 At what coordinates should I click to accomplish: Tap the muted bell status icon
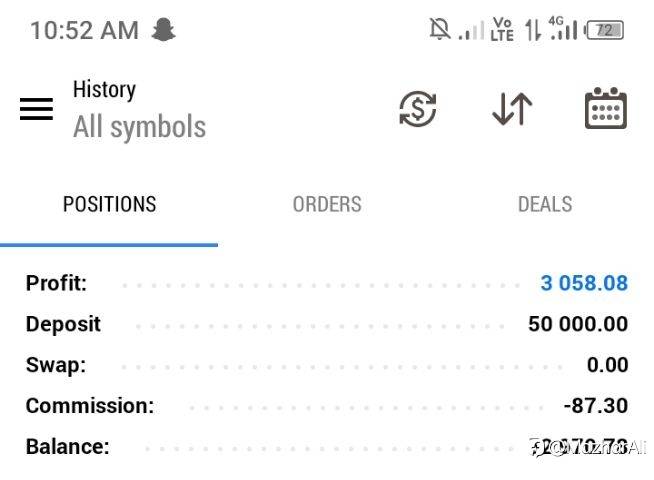(x=439, y=30)
